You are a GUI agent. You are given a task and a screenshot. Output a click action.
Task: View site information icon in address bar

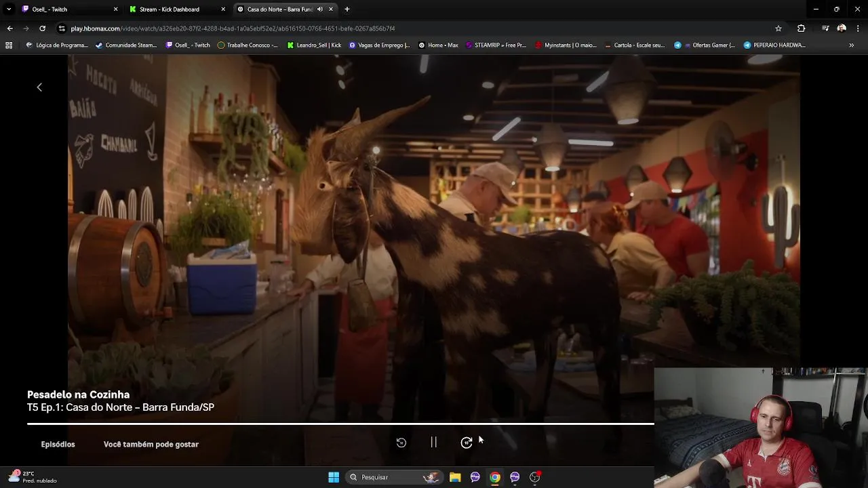click(x=62, y=28)
